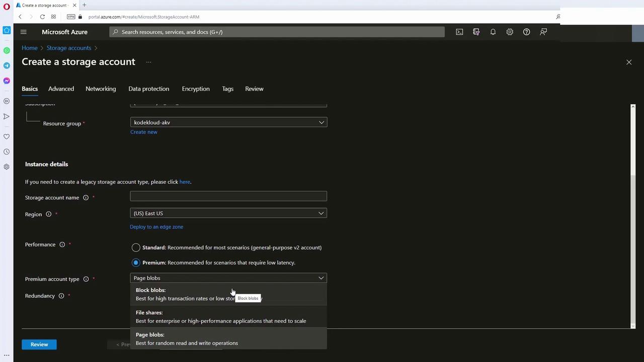644x362 pixels.
Task: Select Premium performance radio button
Action: [x=136, y=262]
